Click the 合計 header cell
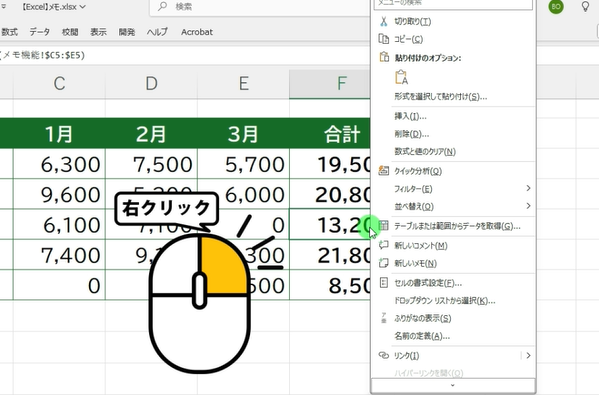 (330, 134)
